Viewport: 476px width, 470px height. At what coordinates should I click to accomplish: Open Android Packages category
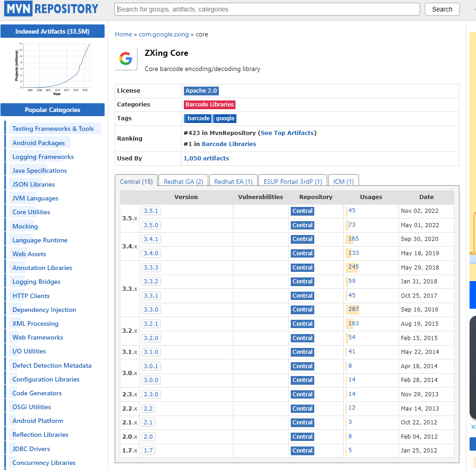39,143
